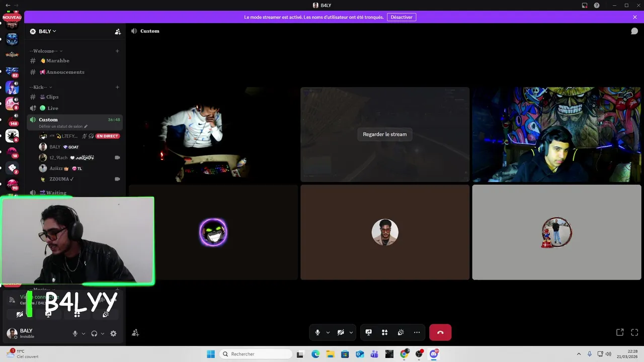The height and width of the screenshot is (362, 644).
Task: Collapse the --Welcome-- category
Action: tap(46, 51)
